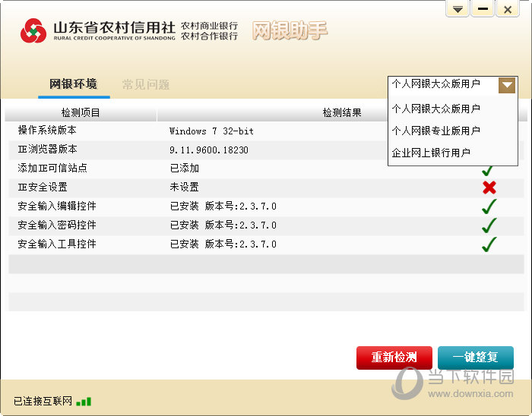Switch to the 常见问题 tab

146,84
